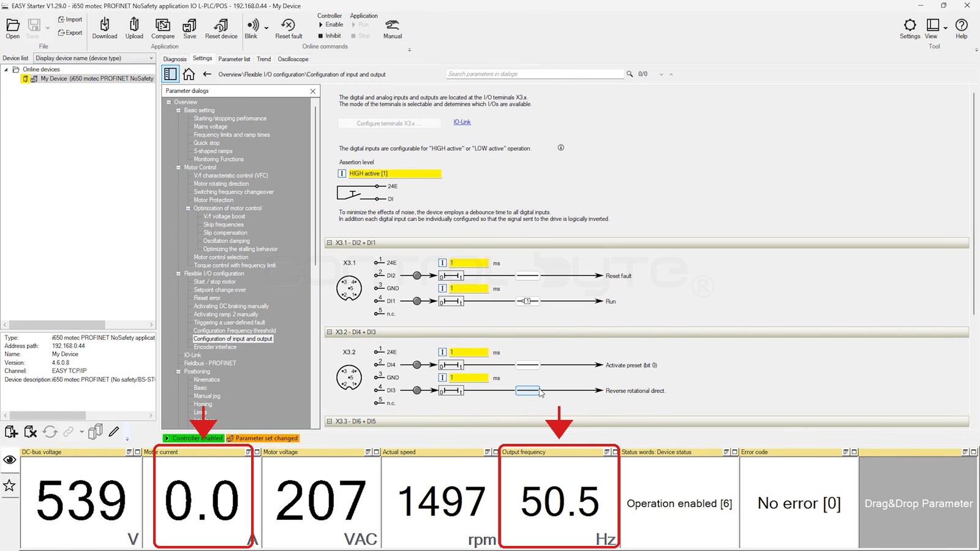Viewport: 980px width, 551px height.
Task: Open Encoder interface in parameter tree
Action: [x=215, y=347]
